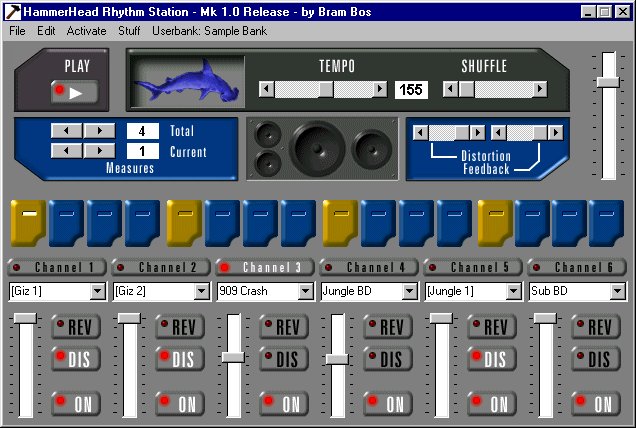This screenshot has height=428, width=636.
Task: Increase shuffle with the right arrow
Action: [539, 89]
